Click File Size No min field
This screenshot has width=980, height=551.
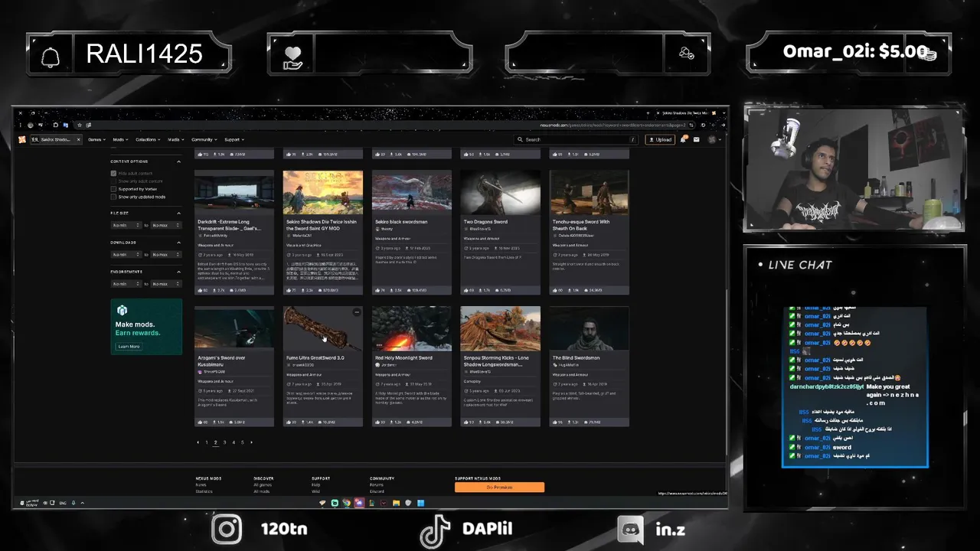click(x=127, y=225)
